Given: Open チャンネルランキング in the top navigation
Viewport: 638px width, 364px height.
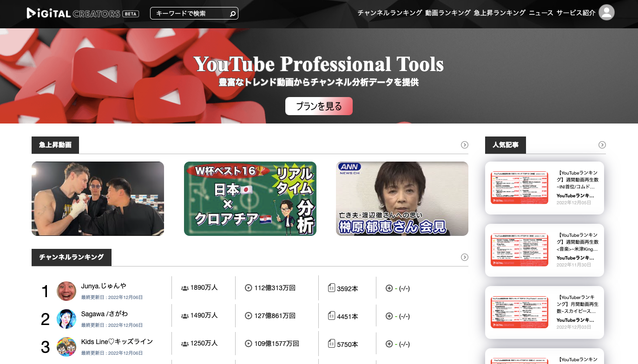Looking at the screenshot, I should (390, 13).
